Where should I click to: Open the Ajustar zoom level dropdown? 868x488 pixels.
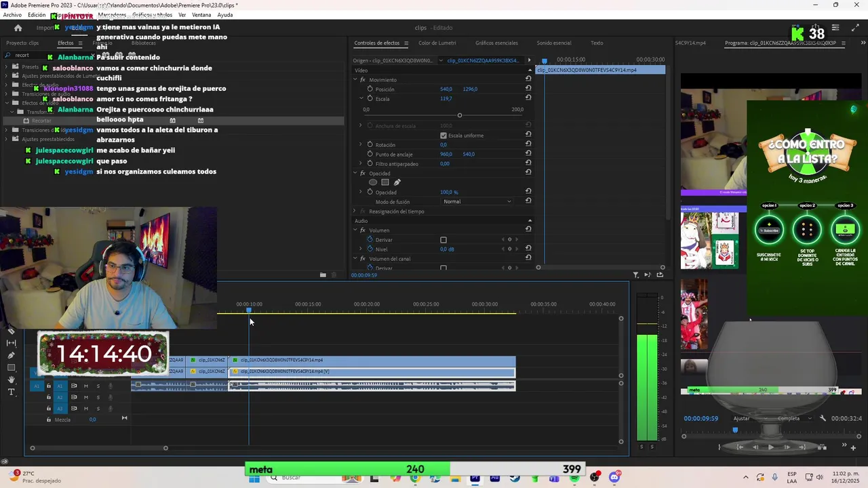pyautogui.click(x=751, y=418)
